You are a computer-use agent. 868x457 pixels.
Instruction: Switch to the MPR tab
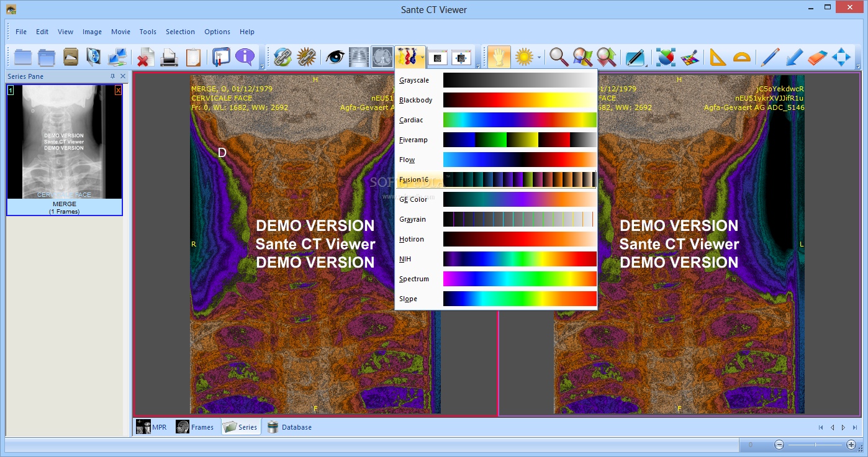pyautogui.click(x=152, y=427)
